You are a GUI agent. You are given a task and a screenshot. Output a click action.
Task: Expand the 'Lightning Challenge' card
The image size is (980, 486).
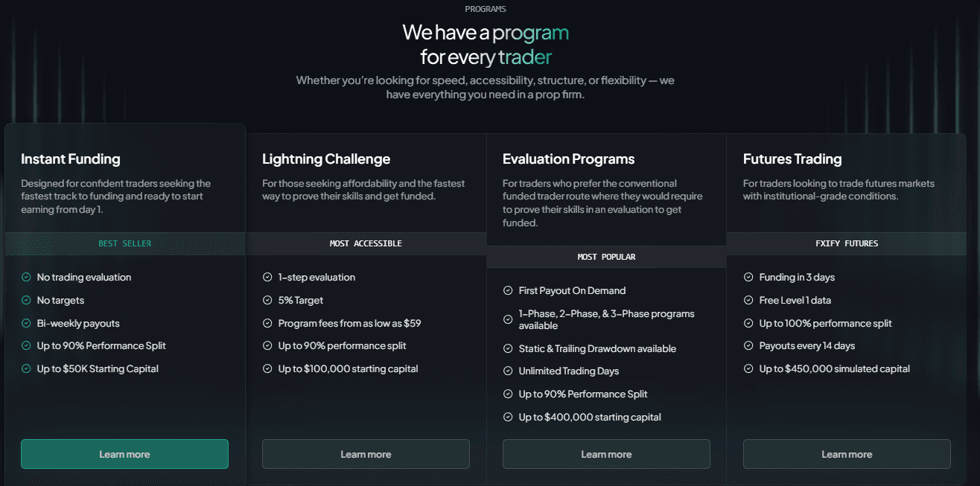click(x=326, y=159)
